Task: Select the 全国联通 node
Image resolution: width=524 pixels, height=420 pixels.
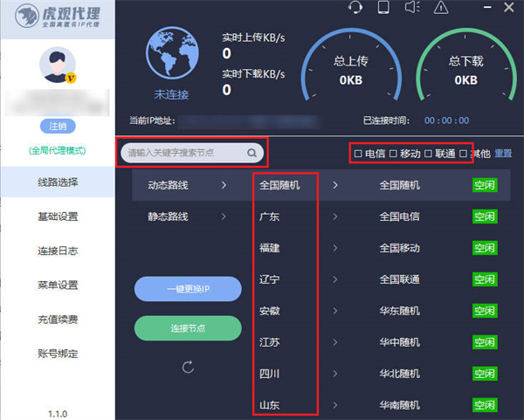Action: pyautogui.click(x=399, y=279)
